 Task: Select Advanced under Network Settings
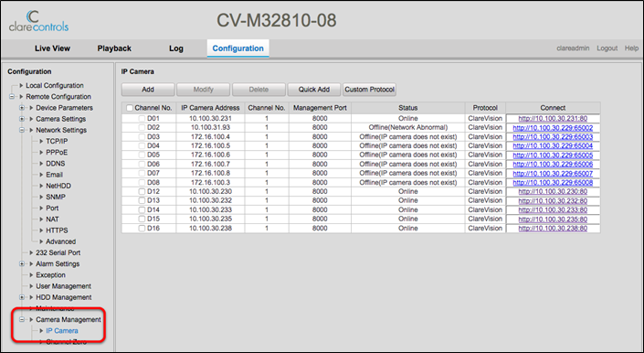[61, 241]
